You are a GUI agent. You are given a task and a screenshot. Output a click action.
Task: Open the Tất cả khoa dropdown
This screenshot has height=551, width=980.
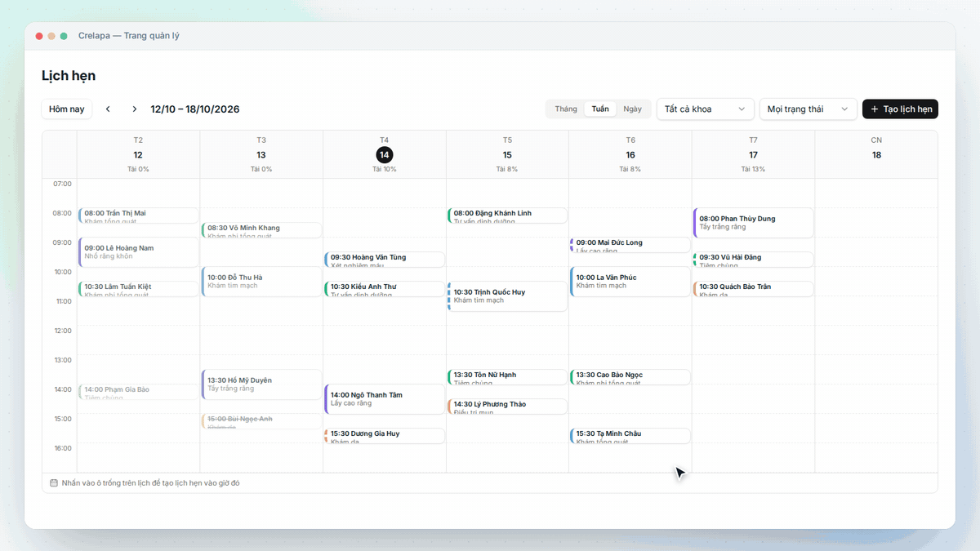click(706, 109)
